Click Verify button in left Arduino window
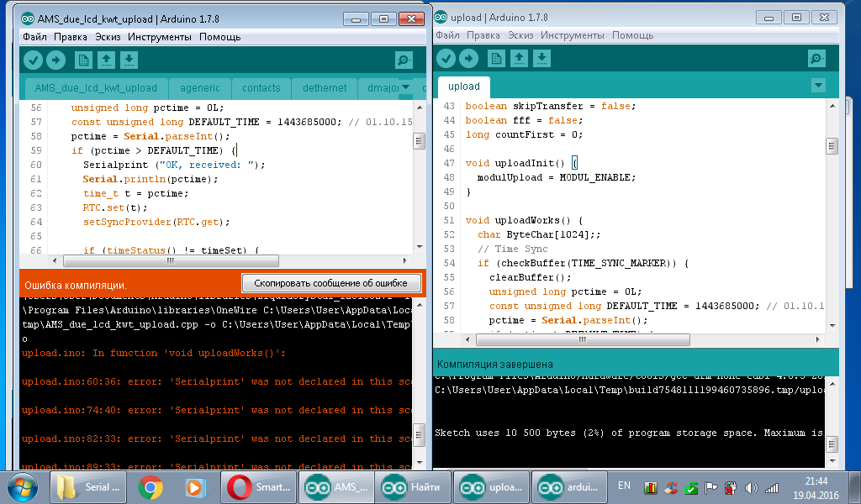This screenshot has height=504, width=861. [33, 60]
